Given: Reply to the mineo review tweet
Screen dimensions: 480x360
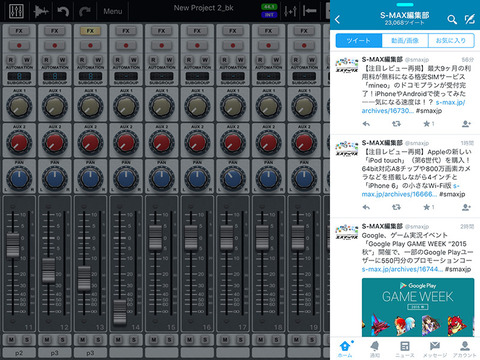Looking at the screenshot, I should [366, 124].
